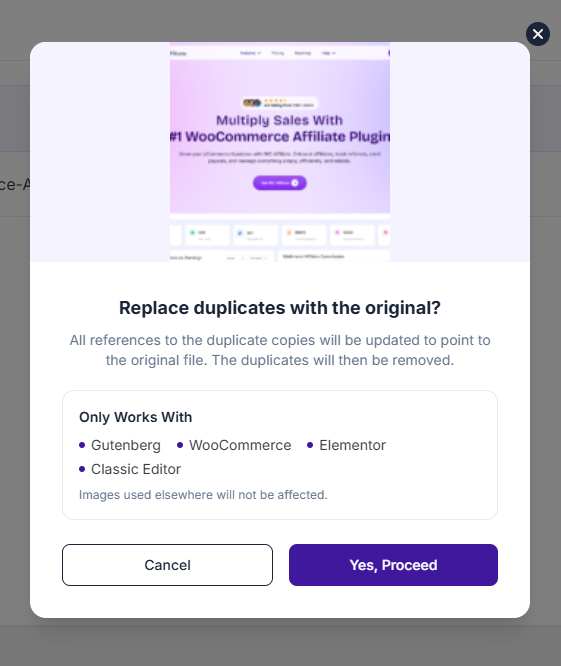Click the 'Images used elsewhere will not be affected' note
This screenshot has width=561, height=666.
point(203,495)
